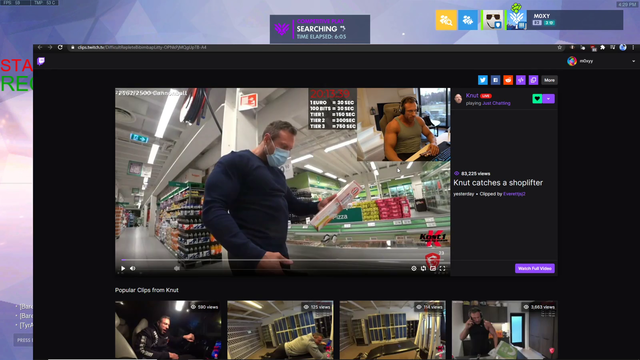Share the clip on Twitter
Screen dimensions: 640x360
coord(482,80)
